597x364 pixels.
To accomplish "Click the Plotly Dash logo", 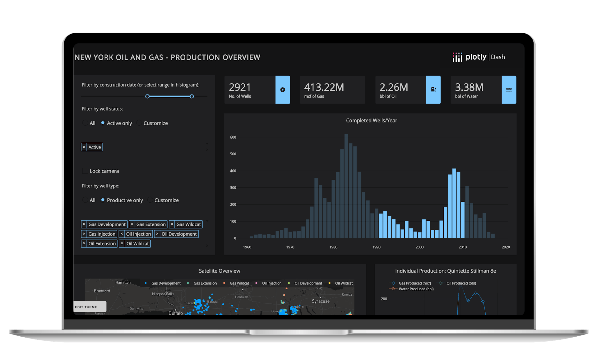I will pos(479,57).
